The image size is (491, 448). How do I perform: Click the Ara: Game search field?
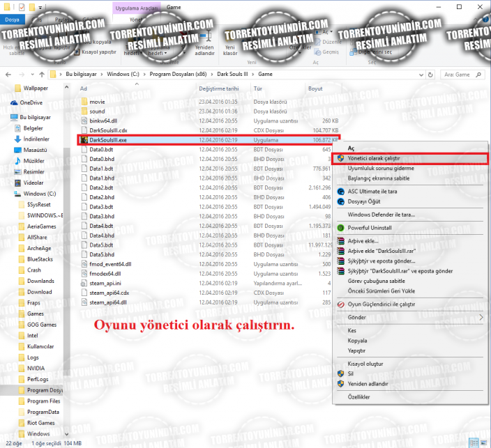pyautogui.click(x=462, y=75)
